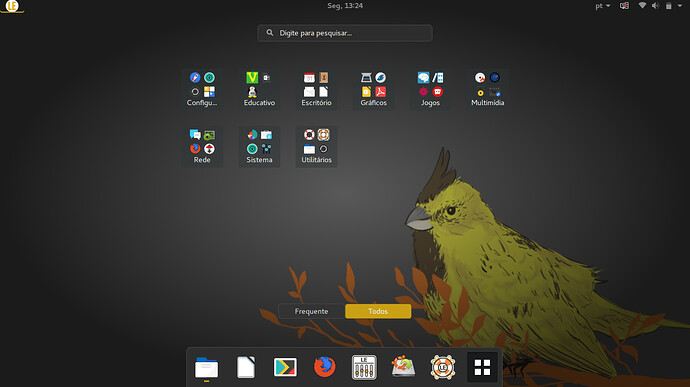Toggle the show applications grid button
Viewport: 690px width, 387px height.
coord(482,367)
